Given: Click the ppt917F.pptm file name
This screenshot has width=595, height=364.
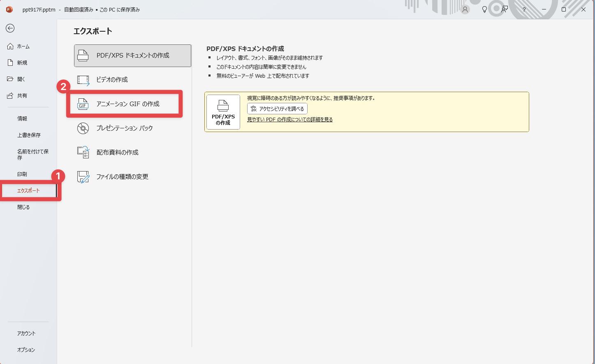Looking at the screenshot, I should tap(39, 9).
